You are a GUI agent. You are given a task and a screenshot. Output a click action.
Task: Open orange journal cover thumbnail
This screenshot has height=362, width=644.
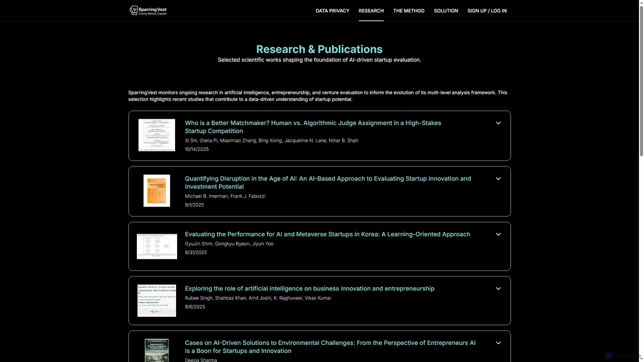click(x=156, y=191)
